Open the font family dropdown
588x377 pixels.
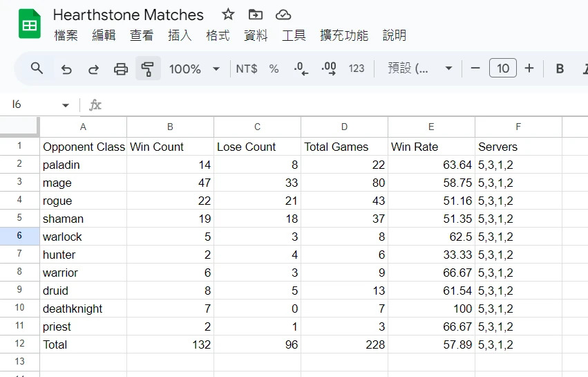point(419,68)
